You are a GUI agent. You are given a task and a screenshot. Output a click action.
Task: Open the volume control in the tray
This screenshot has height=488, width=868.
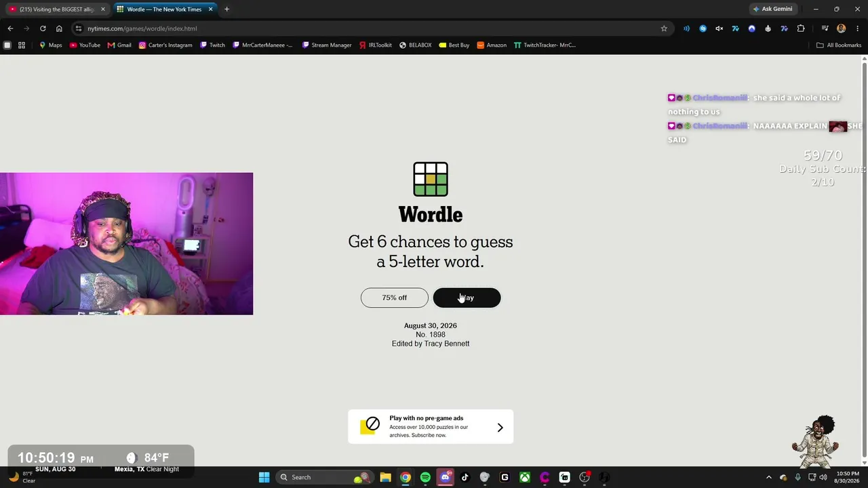point(823,477)
